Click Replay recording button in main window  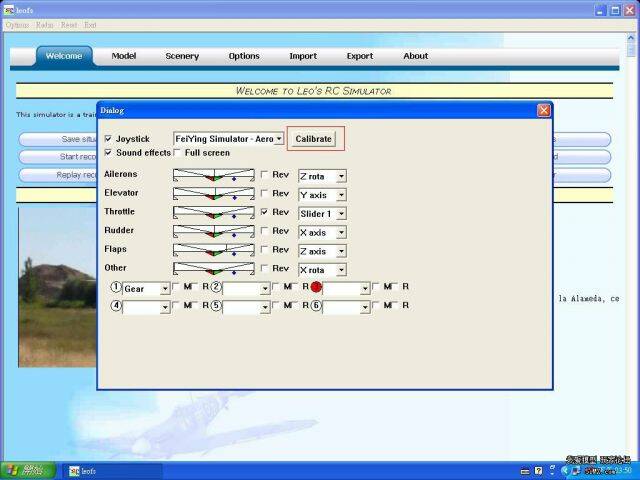(58, 175)
